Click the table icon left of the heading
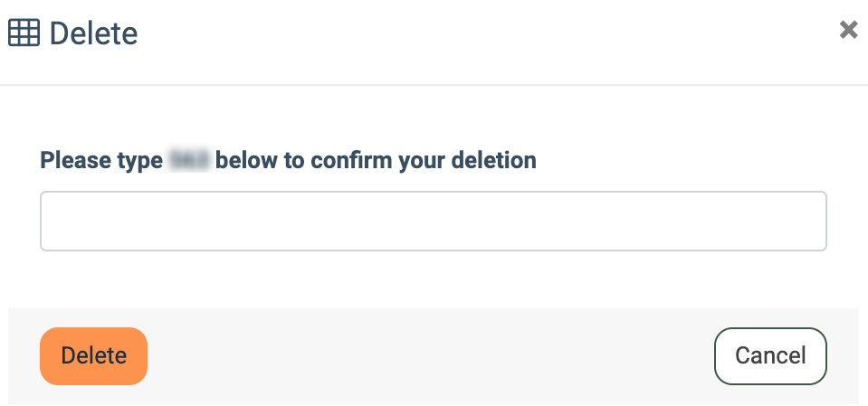This screenshot has height=406, width=868. [x=24, y=33]
